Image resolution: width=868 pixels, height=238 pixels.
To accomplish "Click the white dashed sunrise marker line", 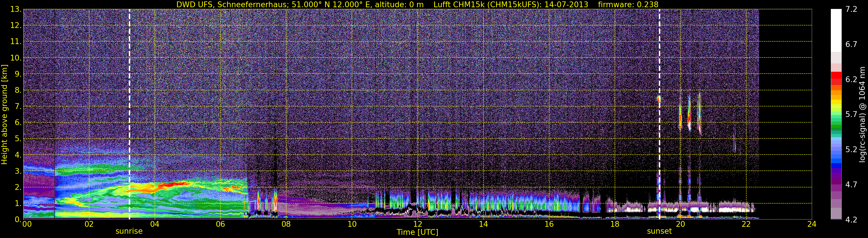I will pyautogui.click(x=129, y=115).
